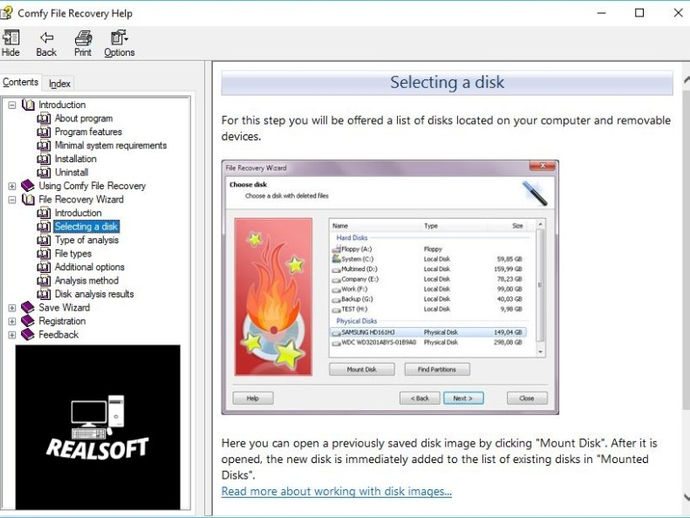
Task: Click the Comfy File Recovery Help title icon
Action: [x=6, y=13]
